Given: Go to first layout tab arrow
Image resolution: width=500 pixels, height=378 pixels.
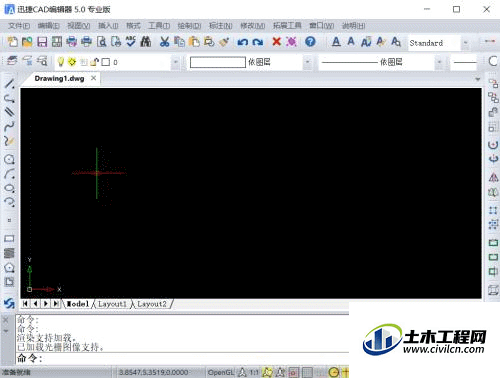Looking at the screenshot, I should coord(25,304).
